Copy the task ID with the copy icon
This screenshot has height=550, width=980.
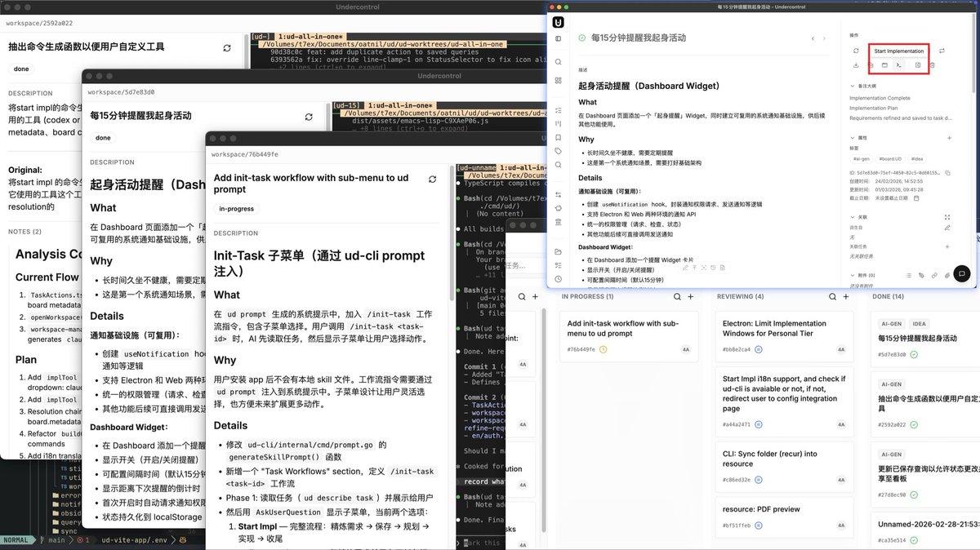(x=948, y=172)
